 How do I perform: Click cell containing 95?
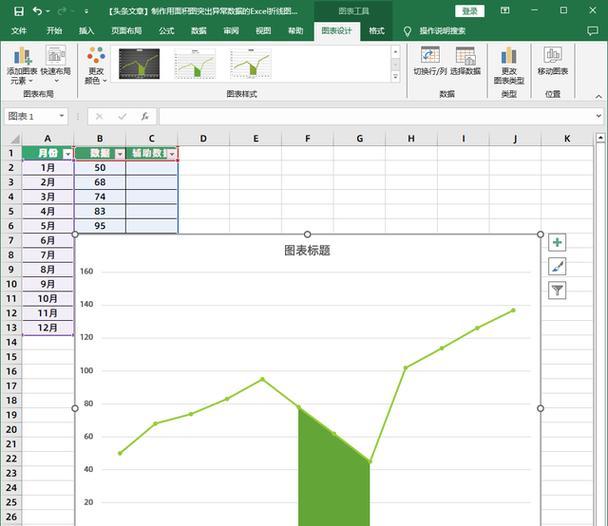point(100,226)
